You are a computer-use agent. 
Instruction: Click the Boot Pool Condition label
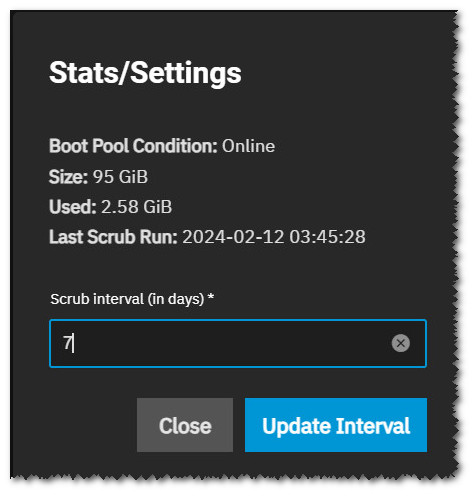[133, 146]
